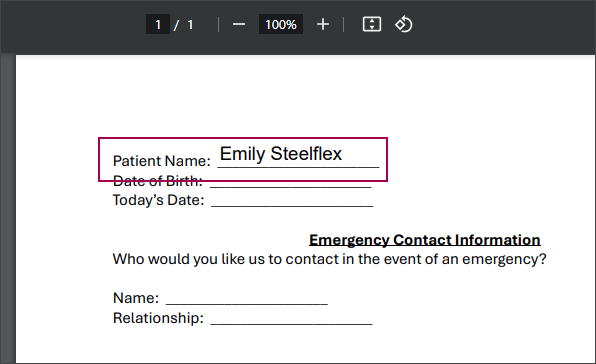Click the emergency contact question sentence
This screenshot has height=364, width=596.
point(330,260)
